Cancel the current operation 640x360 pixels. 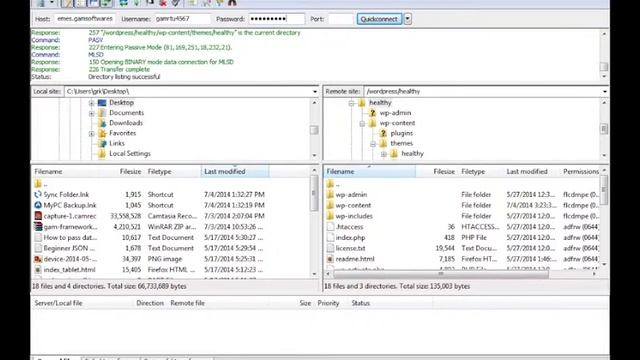pos(150,3)
